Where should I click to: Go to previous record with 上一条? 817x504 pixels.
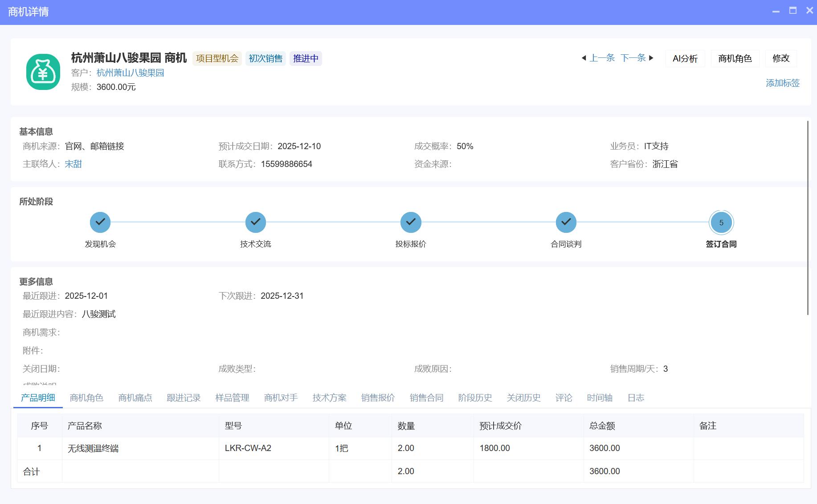[x=598, y=58]
